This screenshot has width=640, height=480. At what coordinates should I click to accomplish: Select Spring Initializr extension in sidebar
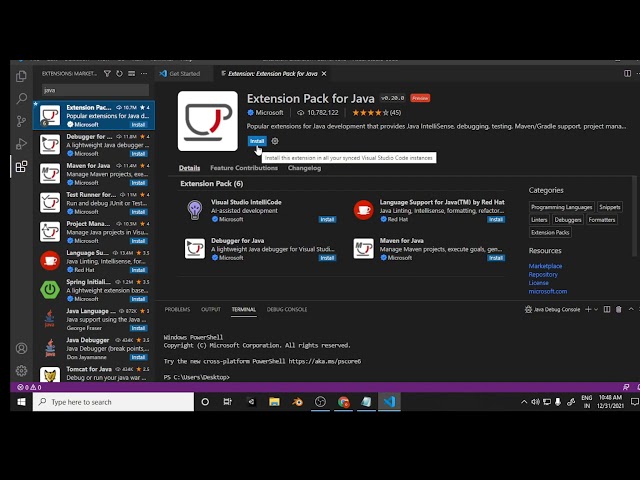(x=94, y=290)
